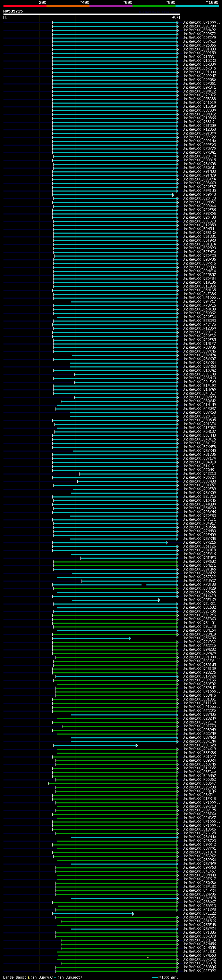Select the UniRef100_Q7XZ16 hit label
The image size is (222, 980).
pos(199,543)
